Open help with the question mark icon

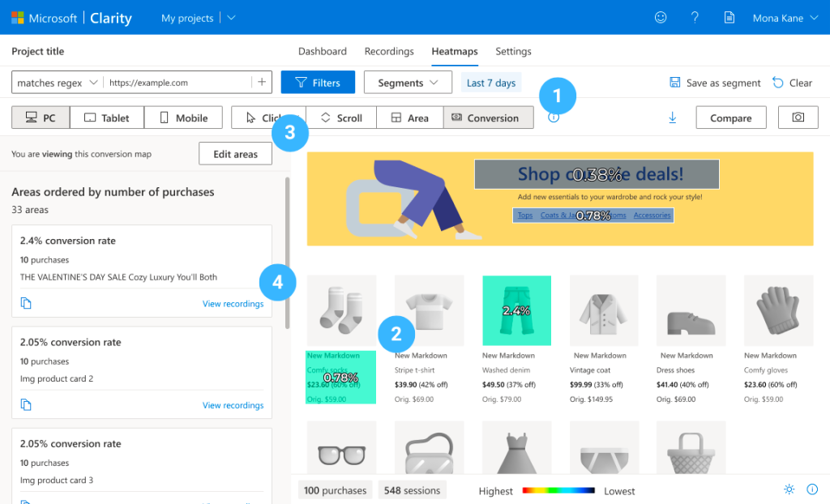coord(695,17)
